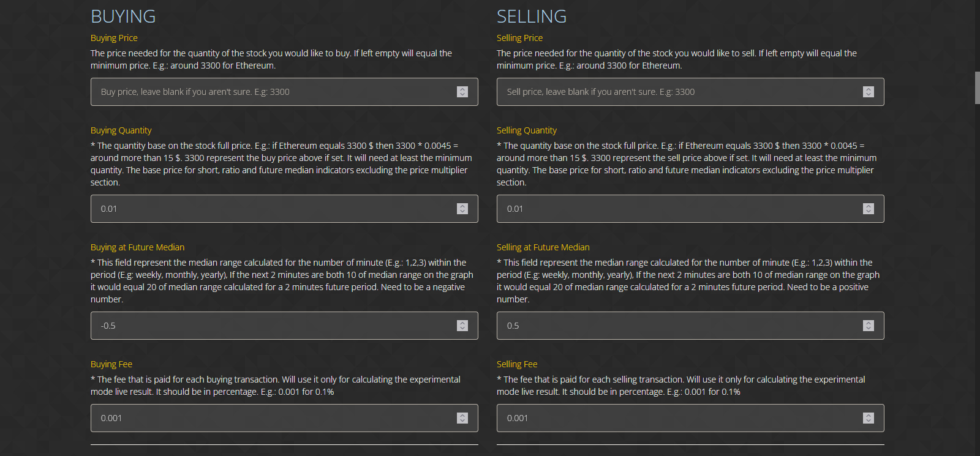Image resolution: width=980 pixels, height=456 pixels.
Task: Click the page's vertical scrollbar thumb
Action: pos(977,88)
